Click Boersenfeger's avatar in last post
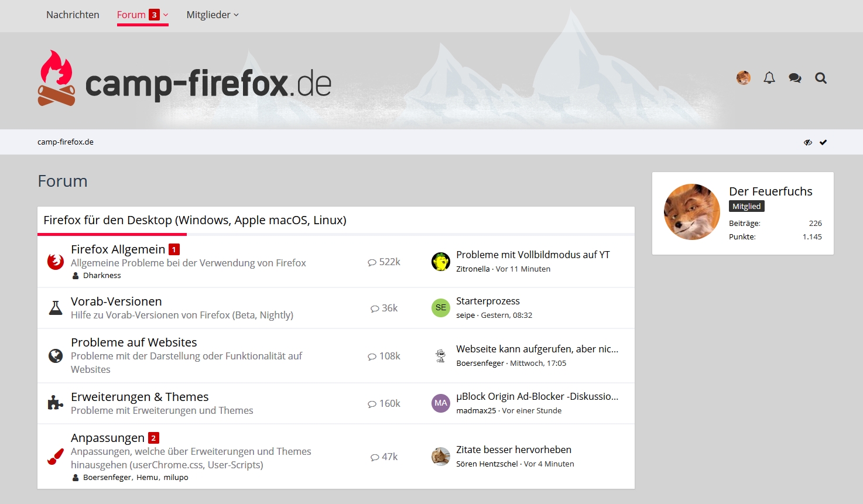This screenshot has height=504, width=863. [441, 356]
